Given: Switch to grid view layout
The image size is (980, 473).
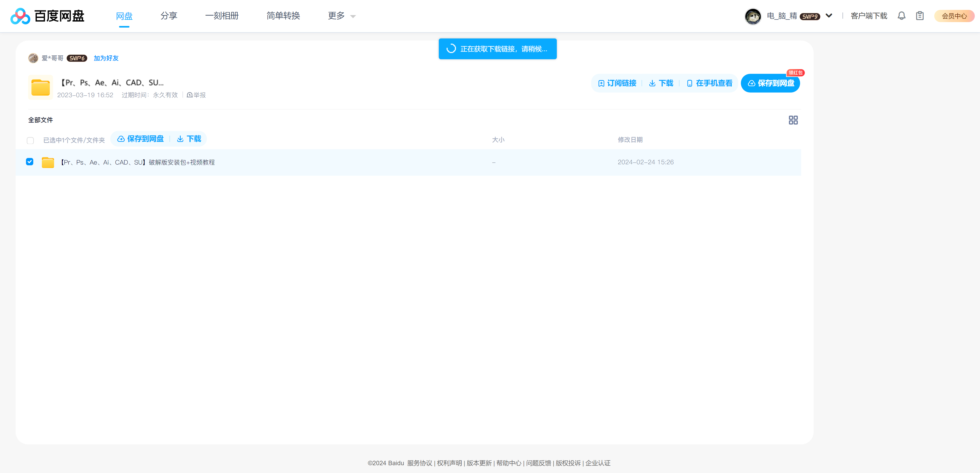Looking at the screenshot, I should tap(793, 120).
